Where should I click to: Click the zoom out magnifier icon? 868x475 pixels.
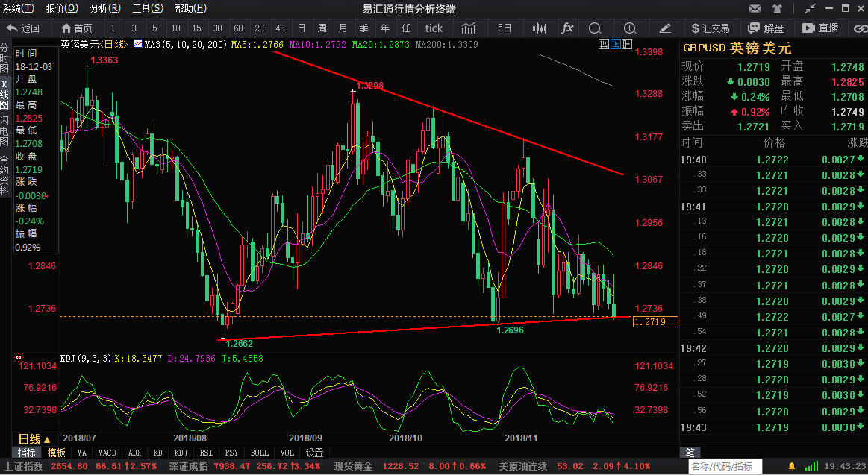(x=595, y=28)
